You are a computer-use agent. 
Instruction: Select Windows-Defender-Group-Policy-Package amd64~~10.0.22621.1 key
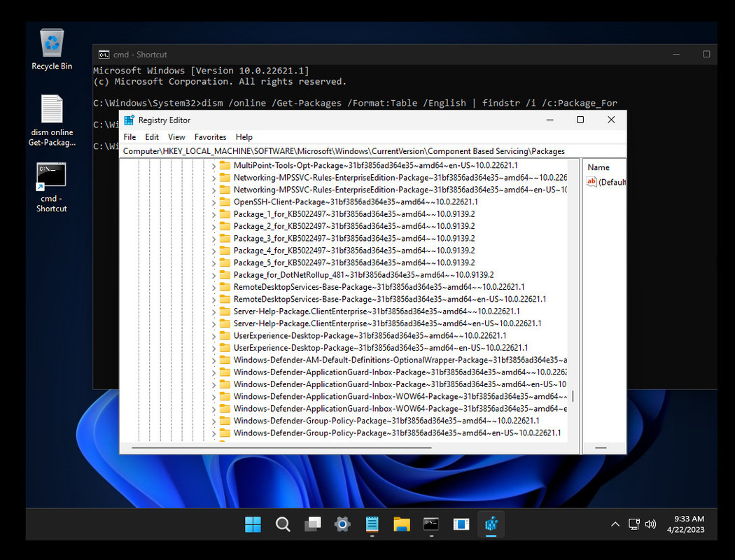click(386, 421)
